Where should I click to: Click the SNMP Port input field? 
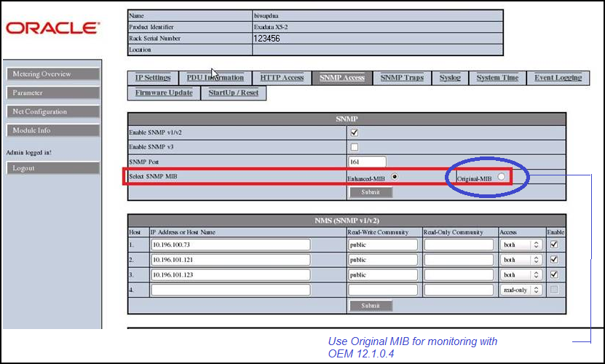pos(367,162)
